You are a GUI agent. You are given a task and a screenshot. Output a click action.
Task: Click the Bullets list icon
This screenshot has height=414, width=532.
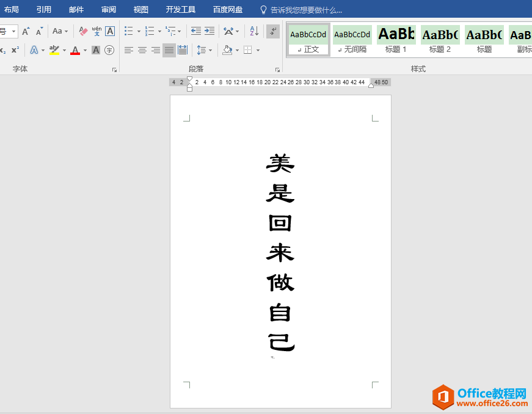(x=129, y=31)
